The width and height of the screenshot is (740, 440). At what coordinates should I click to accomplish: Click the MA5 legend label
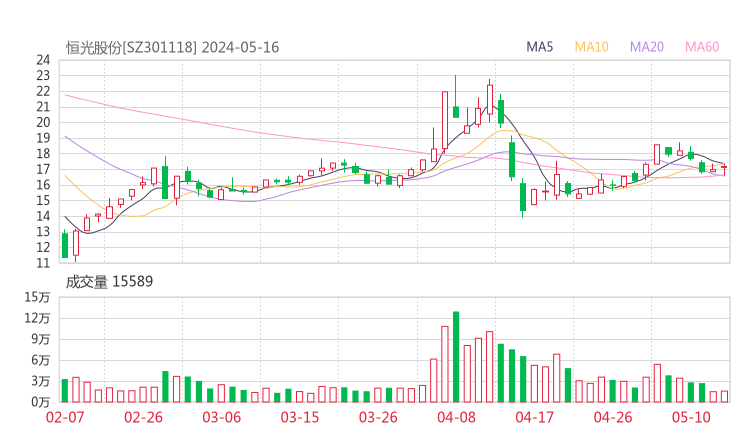[x=539, y=47]
